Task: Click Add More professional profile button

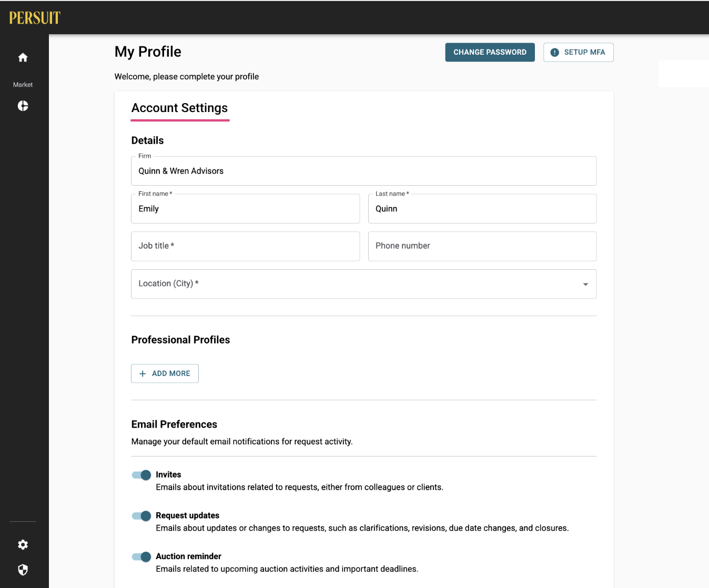Action: (165, 373)
